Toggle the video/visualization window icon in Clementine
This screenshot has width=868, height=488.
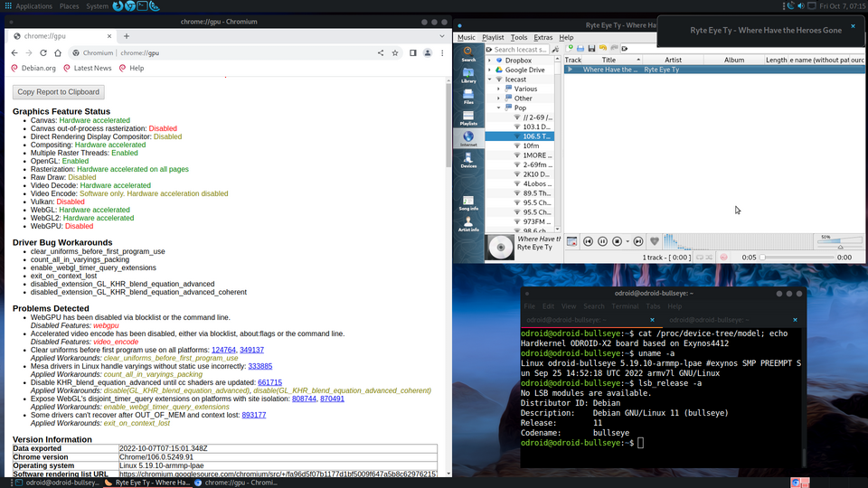571,242
